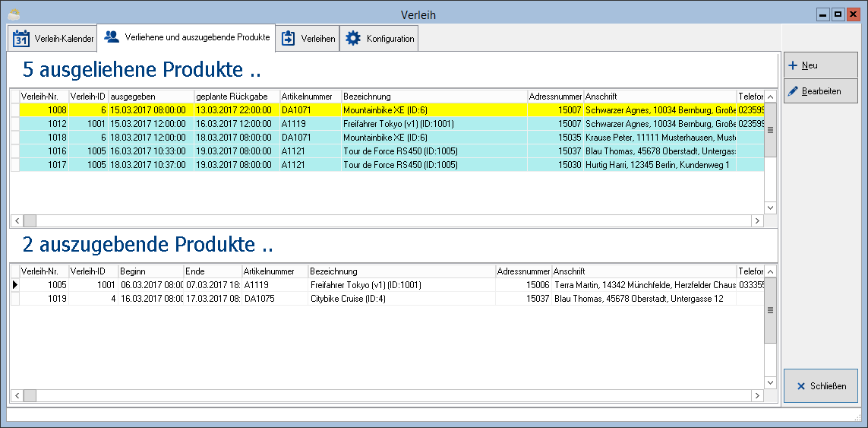Screen dimensions: 868x428
Task: Maximize the Verleih window
Action: (x=838, y=15)
